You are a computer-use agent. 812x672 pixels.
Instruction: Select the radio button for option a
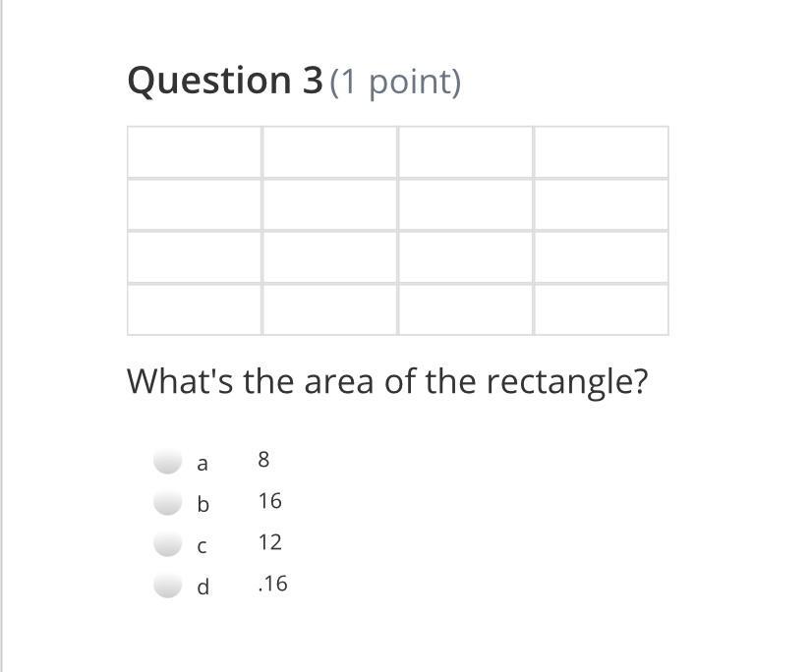pos(168,461)
